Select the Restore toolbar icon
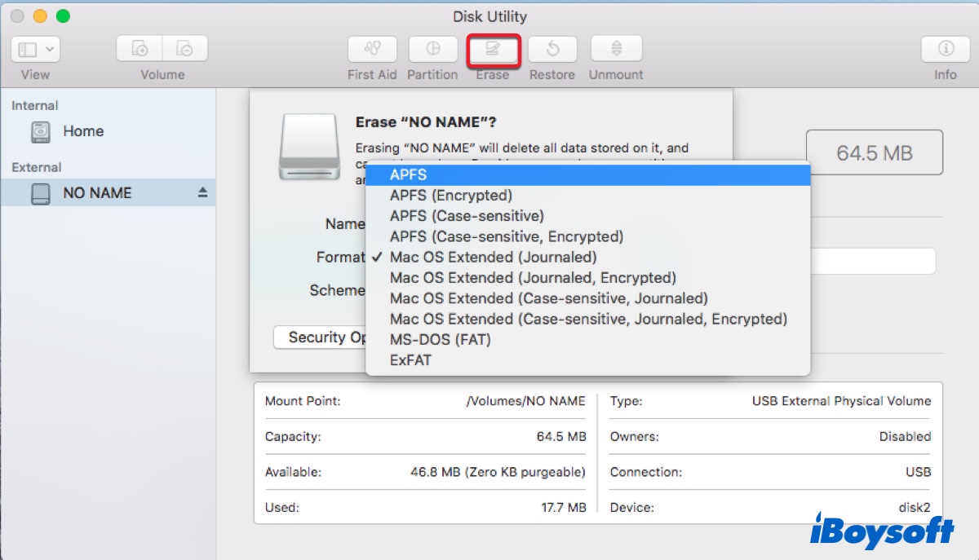Viewport: 979px width, 560px height. 552,50
